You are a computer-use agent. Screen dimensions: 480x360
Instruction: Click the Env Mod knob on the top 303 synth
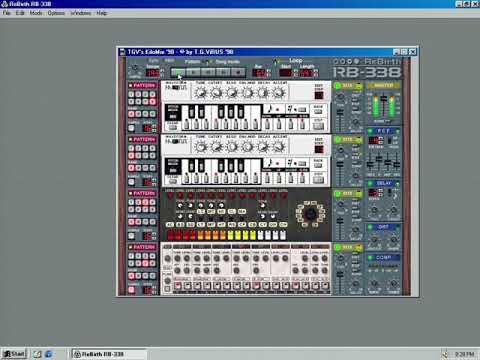248,92
